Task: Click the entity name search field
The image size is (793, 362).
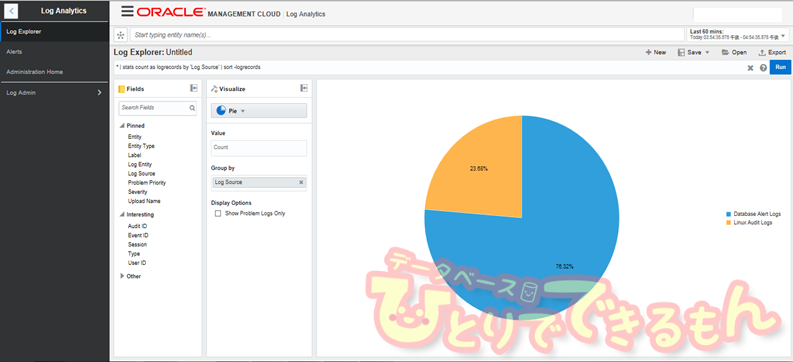Action: 407,35
